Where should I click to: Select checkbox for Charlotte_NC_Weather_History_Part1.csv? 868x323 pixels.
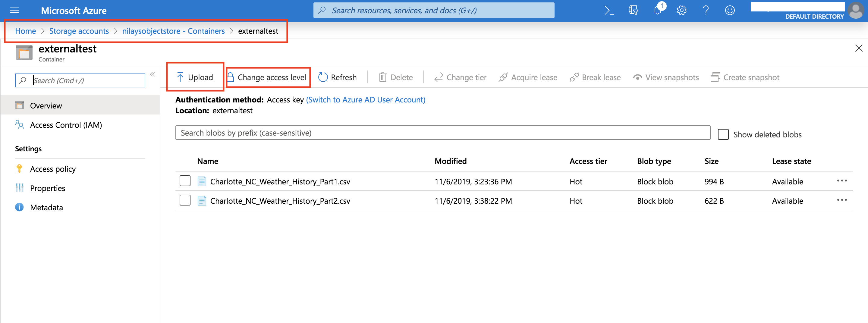click(185, 181)
